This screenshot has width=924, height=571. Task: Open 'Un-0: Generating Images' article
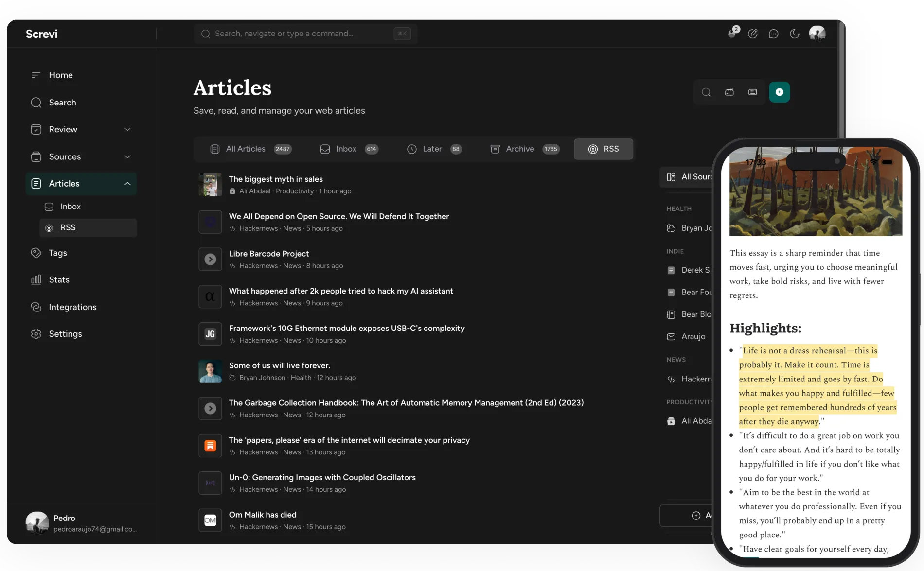click(x=322, y=478)
